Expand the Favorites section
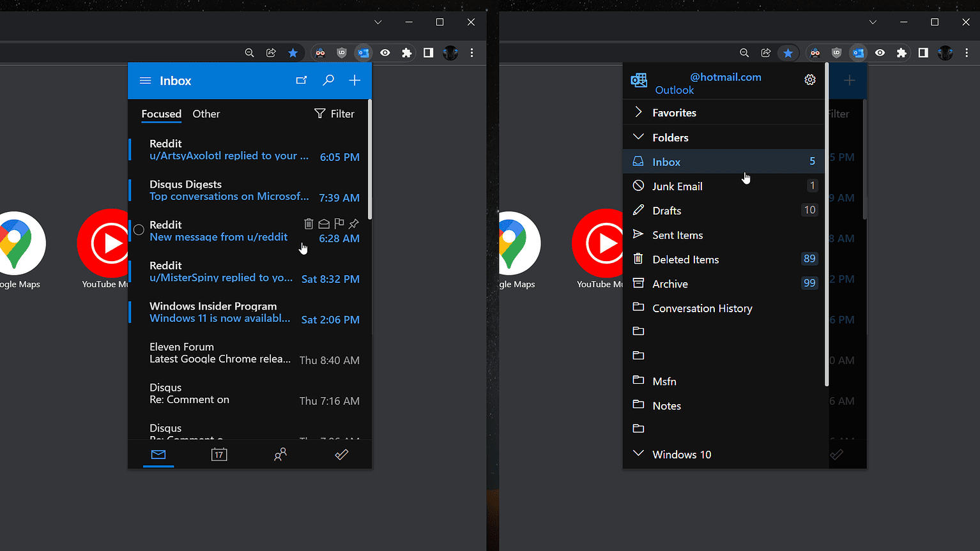This screenshot has width=980, height=551. coord(638,112)
